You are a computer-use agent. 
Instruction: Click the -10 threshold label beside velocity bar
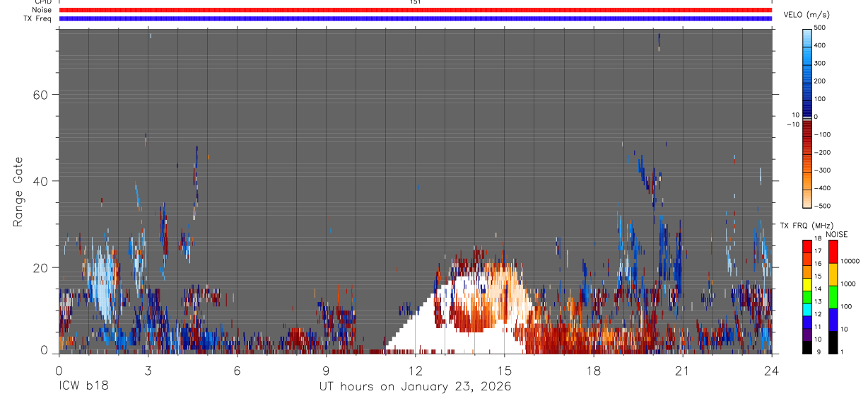792,124
